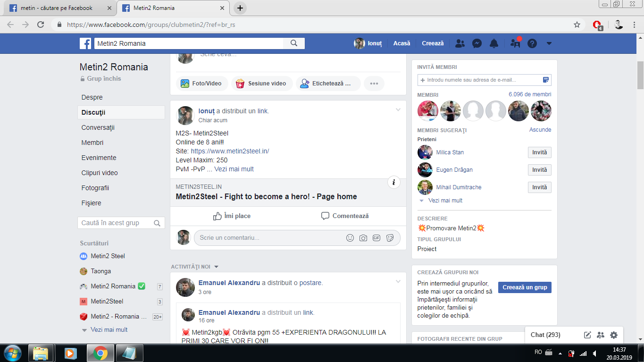Click invite email input field
This screenshot has height=362, width=644.
pyautogui.click(x=484, y=80)
